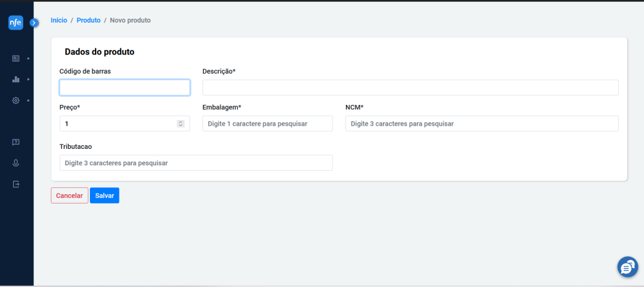Click the logout exit icon
The image size is (644, 287).
pos(16,184)
